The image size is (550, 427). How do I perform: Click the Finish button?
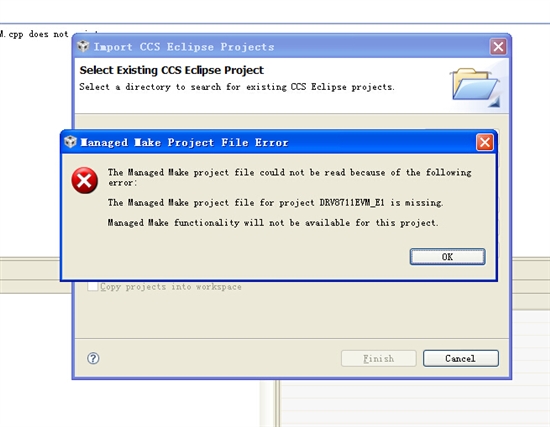[379, 358]
